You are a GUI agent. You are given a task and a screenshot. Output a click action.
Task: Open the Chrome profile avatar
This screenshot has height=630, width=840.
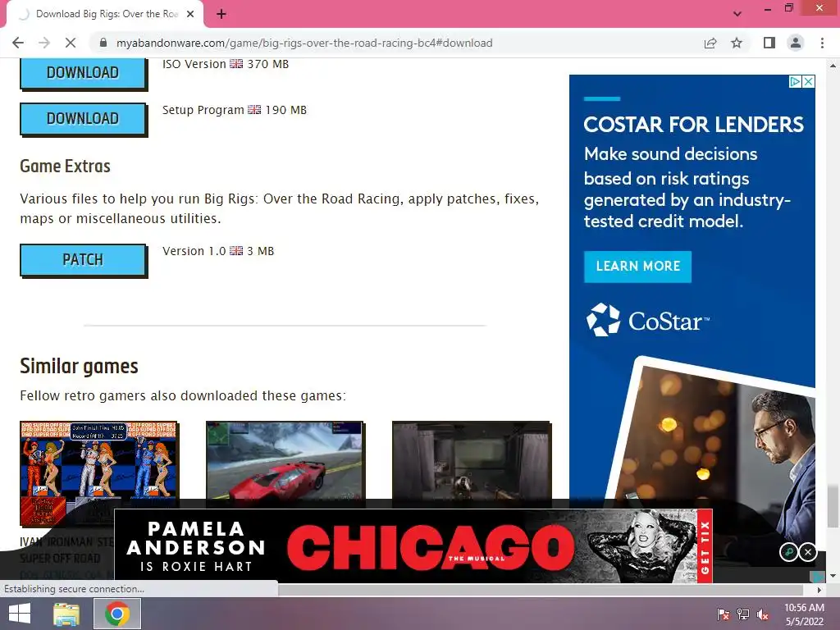tap(796, 43)
